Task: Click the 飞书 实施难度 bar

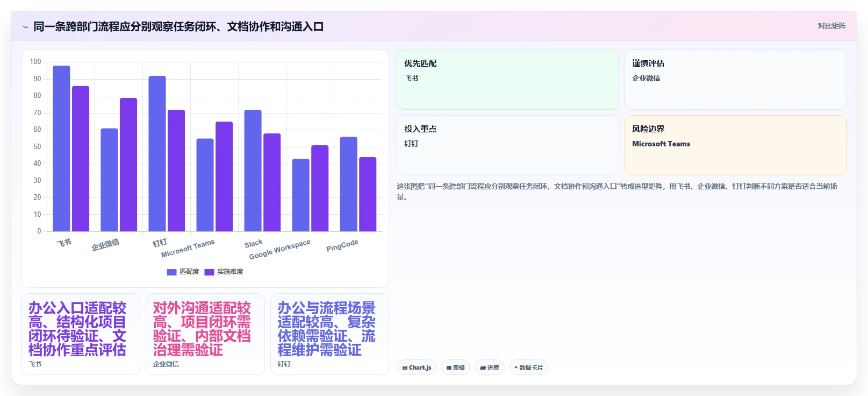Action: tap(81, 159)
